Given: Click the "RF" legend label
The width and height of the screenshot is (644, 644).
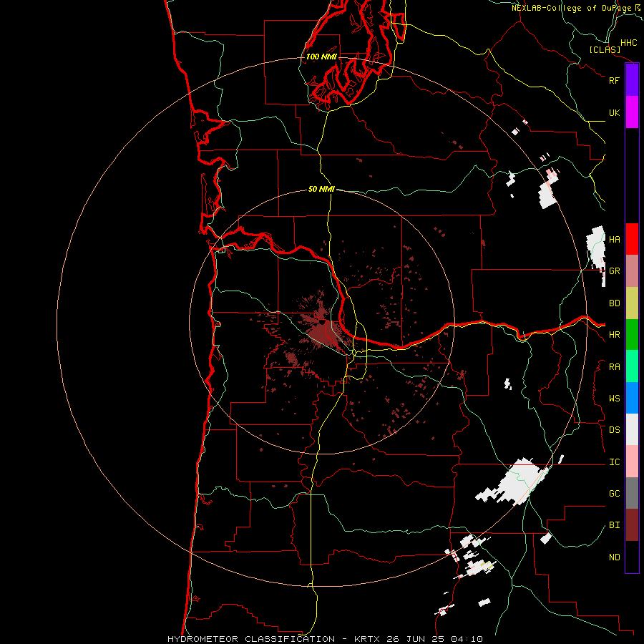Looking at the screenshot, I should 614,80.
